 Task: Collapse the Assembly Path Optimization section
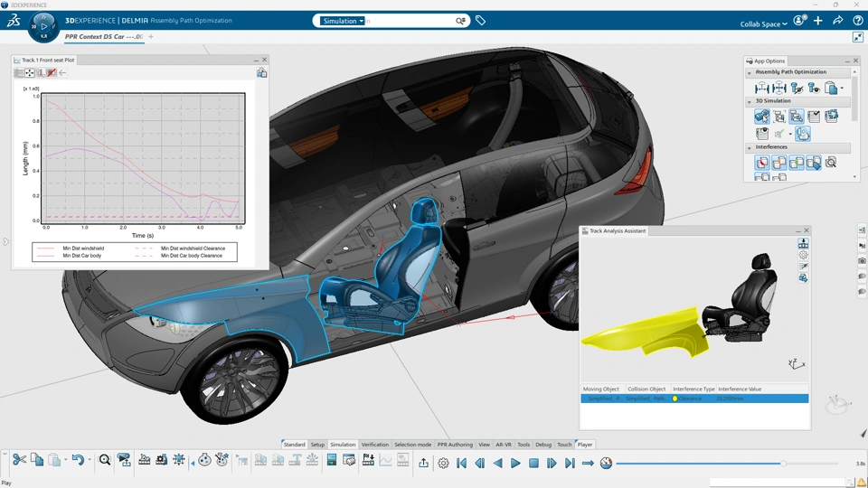[750, 72]
